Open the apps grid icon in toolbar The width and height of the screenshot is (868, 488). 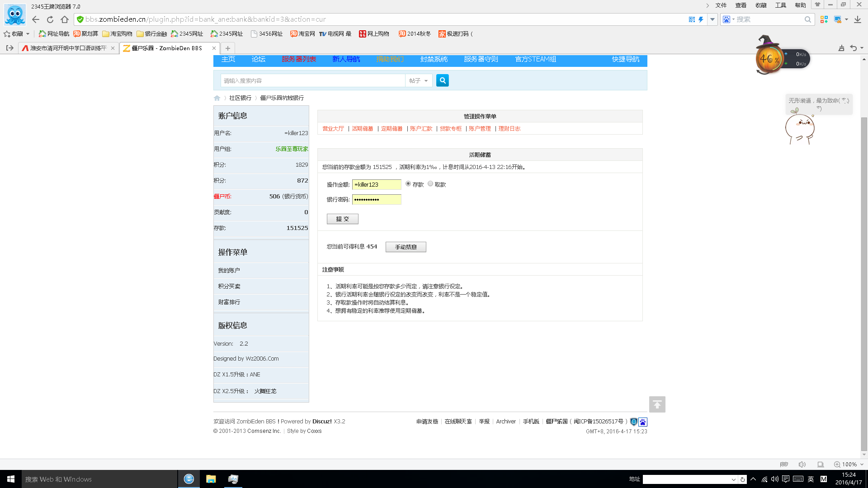[824, 19]
